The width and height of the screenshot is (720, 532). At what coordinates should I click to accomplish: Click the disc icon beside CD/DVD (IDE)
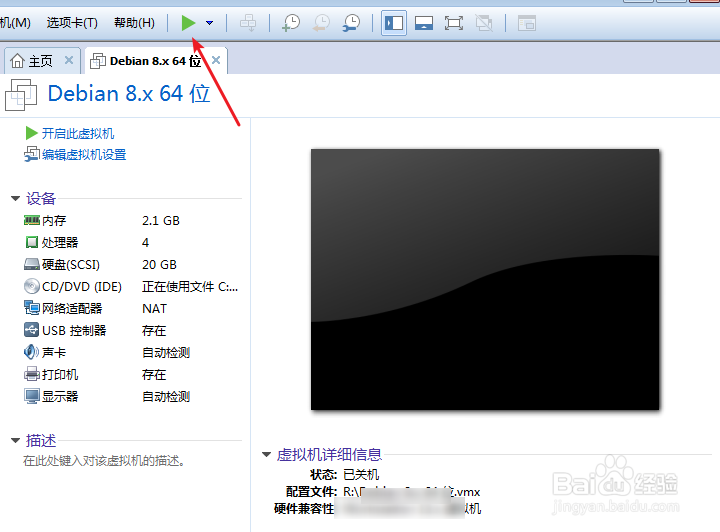click(x=32, y=286)
